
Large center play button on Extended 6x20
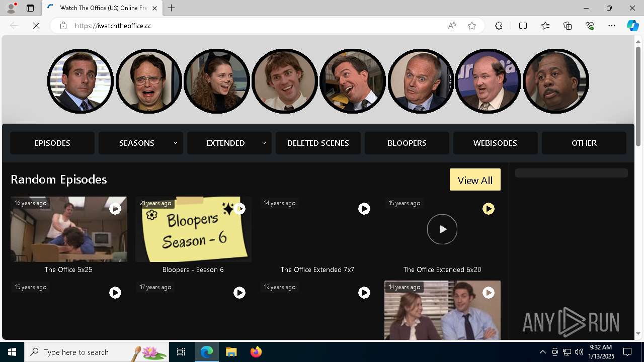click(x=442, y=229)
